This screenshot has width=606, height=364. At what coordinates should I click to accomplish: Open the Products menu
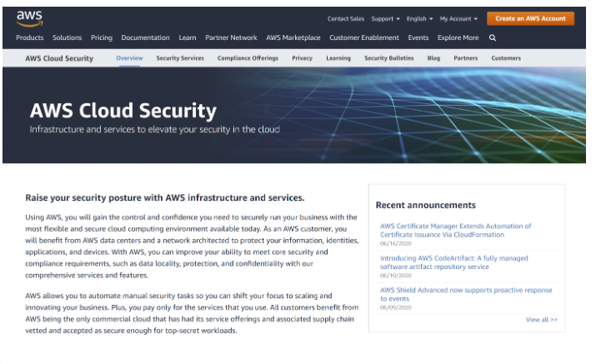click(30, 37)
